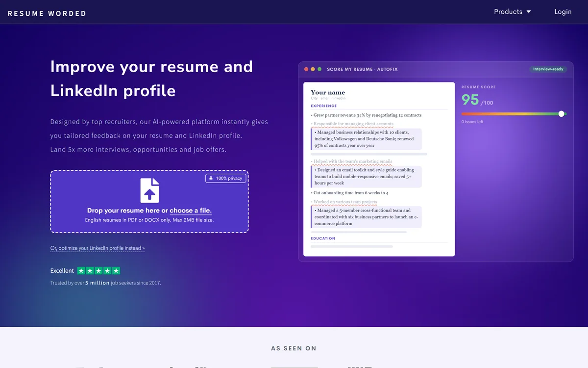Screen dimensions: 588x368
Task: Click 'Worked on various team projects' line
Action: coord(344,202)
